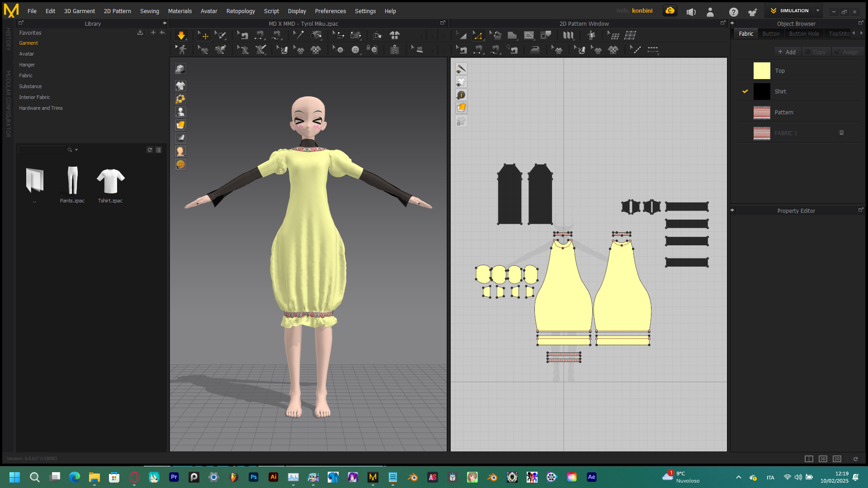Click the Add fabric button
Screen dimensions: 868x488
787,52
